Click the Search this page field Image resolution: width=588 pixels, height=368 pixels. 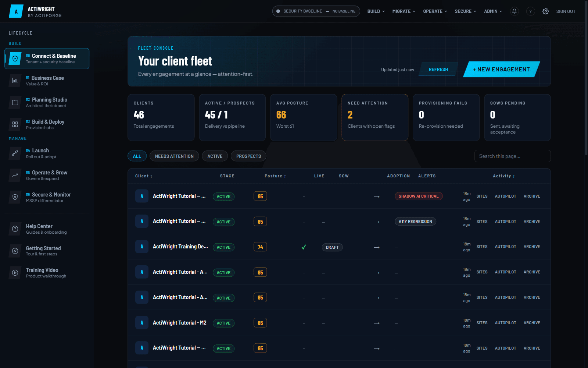[513, 156]
